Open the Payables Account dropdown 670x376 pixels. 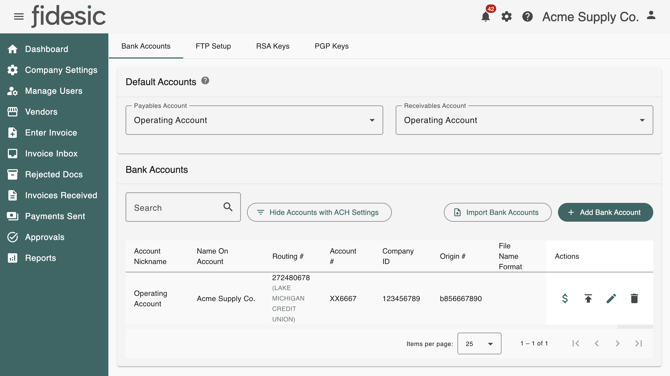pos(254,120)
